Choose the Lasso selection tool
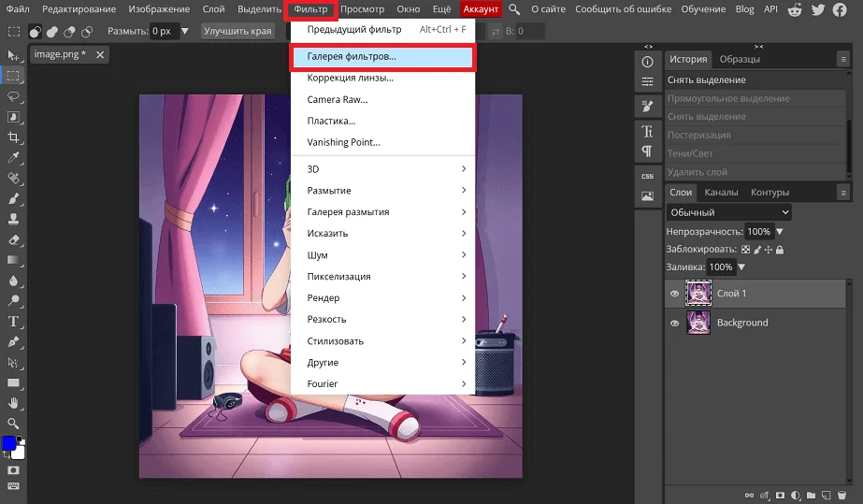This screenshot has height=504, width=863. coord(14,95)
